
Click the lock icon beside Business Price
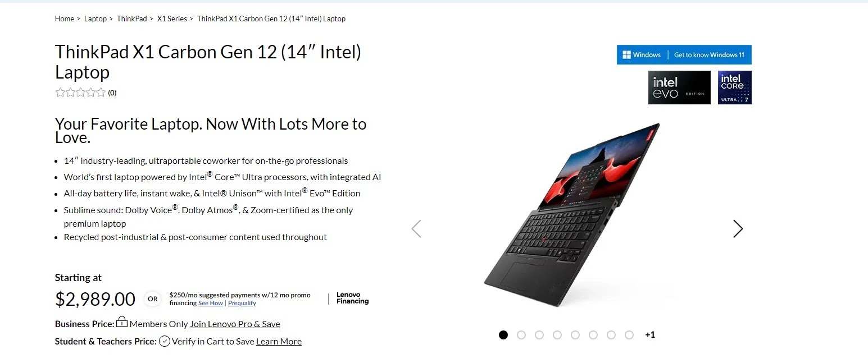(122, 322)
